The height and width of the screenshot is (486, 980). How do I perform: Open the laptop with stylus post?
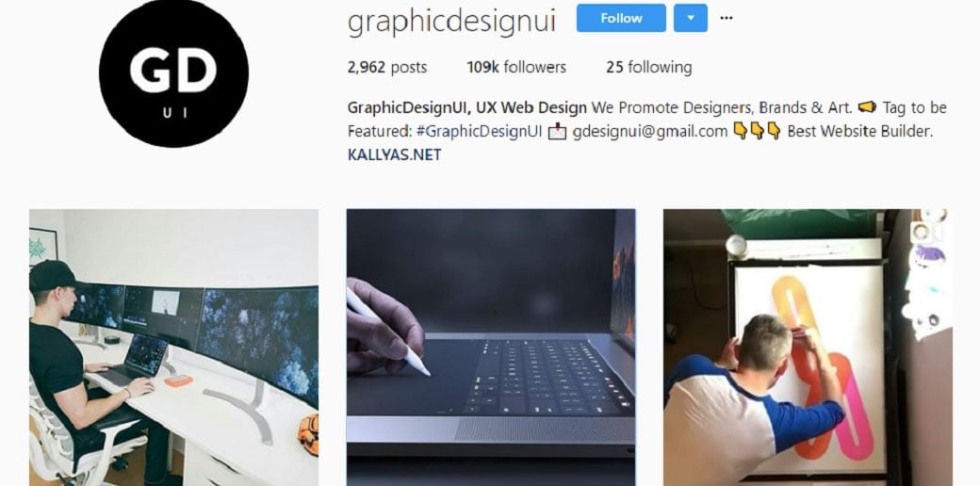(491, 348)
